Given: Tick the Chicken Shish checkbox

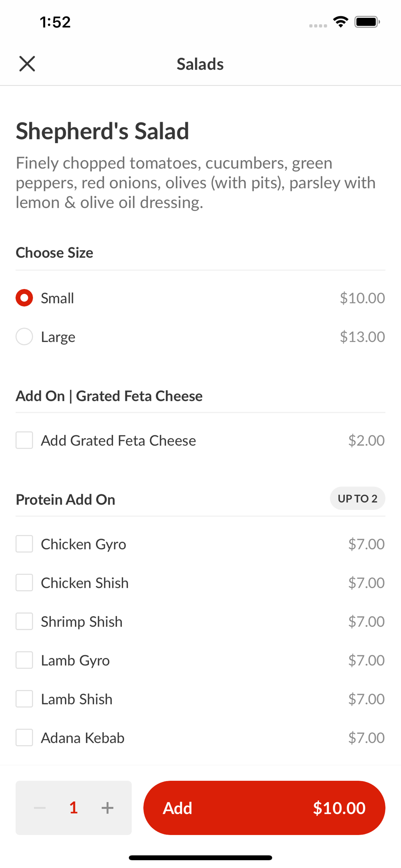Looking at the screenshot, I should 24,582.
